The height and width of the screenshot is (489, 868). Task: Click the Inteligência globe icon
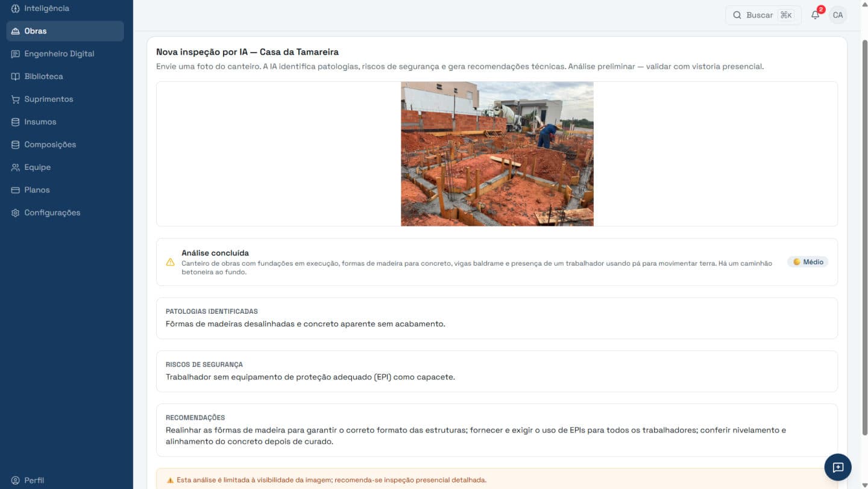click(x=16, y=8)
